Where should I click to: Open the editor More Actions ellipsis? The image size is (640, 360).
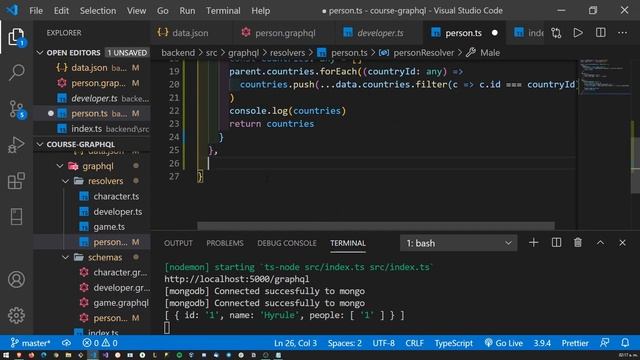[x=622, y=33]
